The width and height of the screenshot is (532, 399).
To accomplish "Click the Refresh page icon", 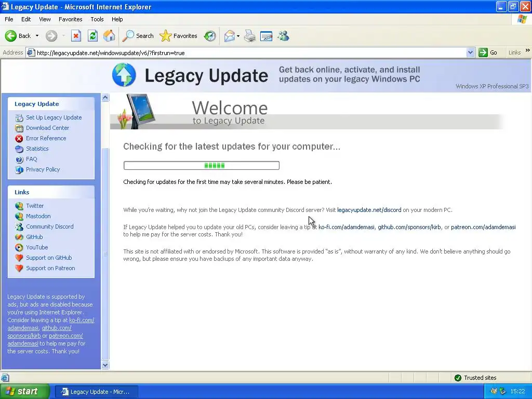I will click(x=92, y=36).
